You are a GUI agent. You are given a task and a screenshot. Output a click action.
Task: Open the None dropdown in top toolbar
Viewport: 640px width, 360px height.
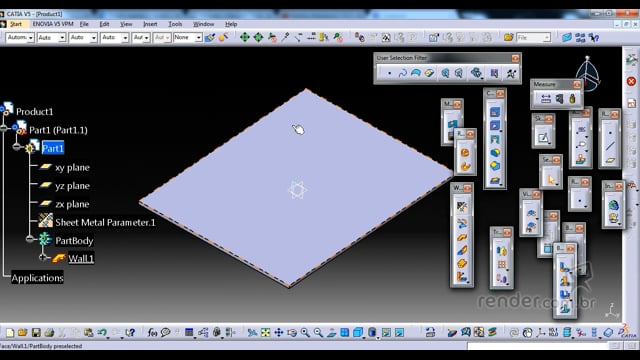coord(188,38)
